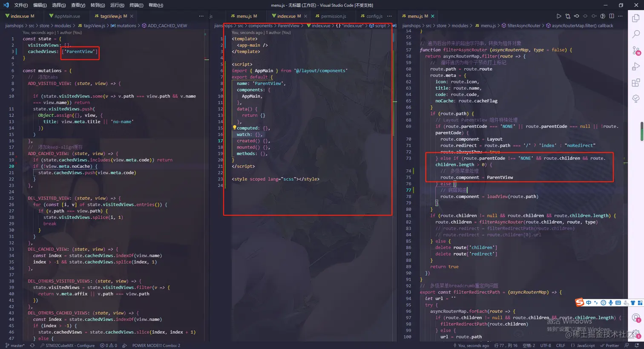Open Problems errors and warnings indicator
The image size is (644, 349).
point(109,346)
